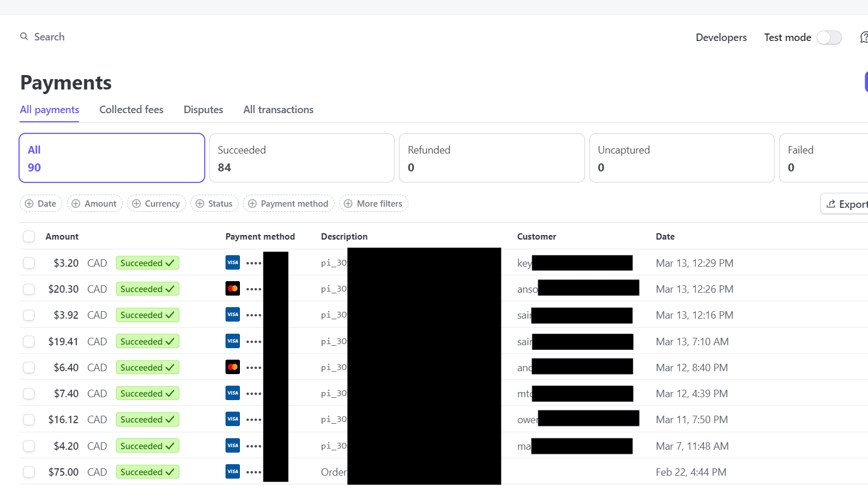Select the checkbox for the $6.40 payment
This screenshot has width=868, height=489.
29,368
